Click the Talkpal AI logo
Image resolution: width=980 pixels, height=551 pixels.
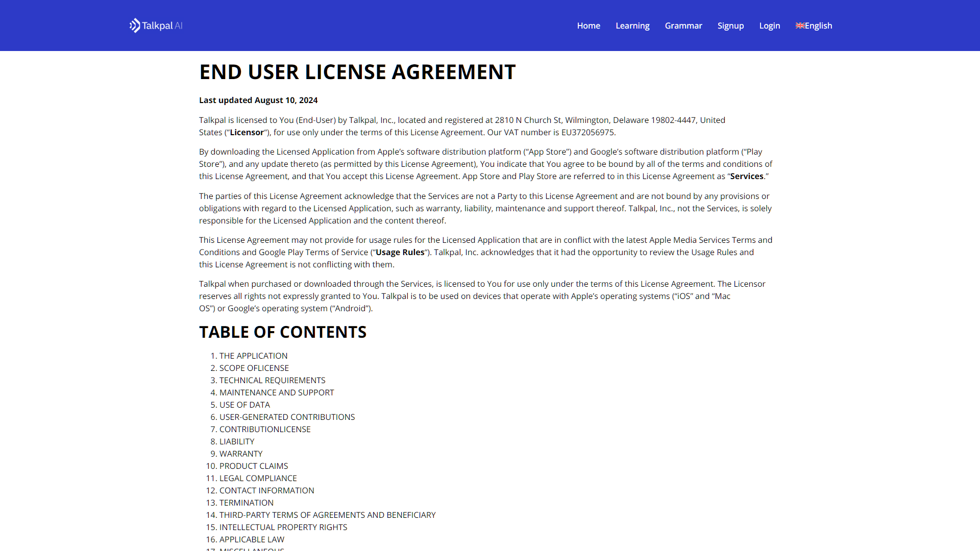(155, 26)
